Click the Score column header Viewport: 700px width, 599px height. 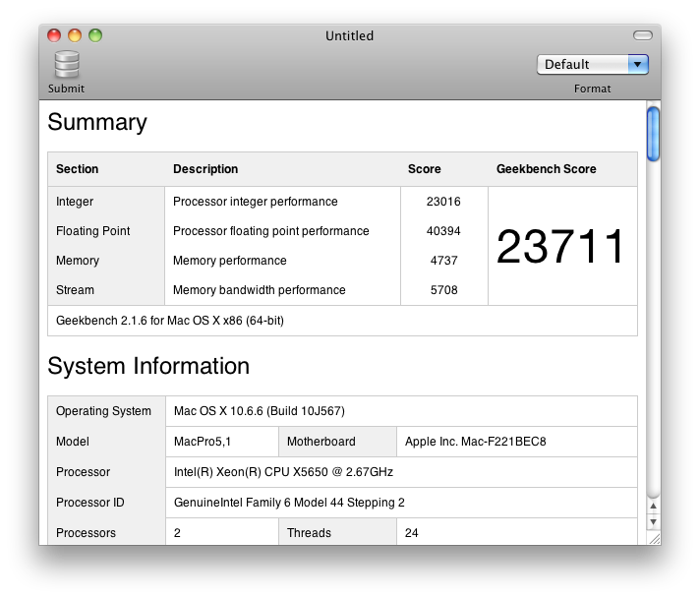(x=424, y=169)
